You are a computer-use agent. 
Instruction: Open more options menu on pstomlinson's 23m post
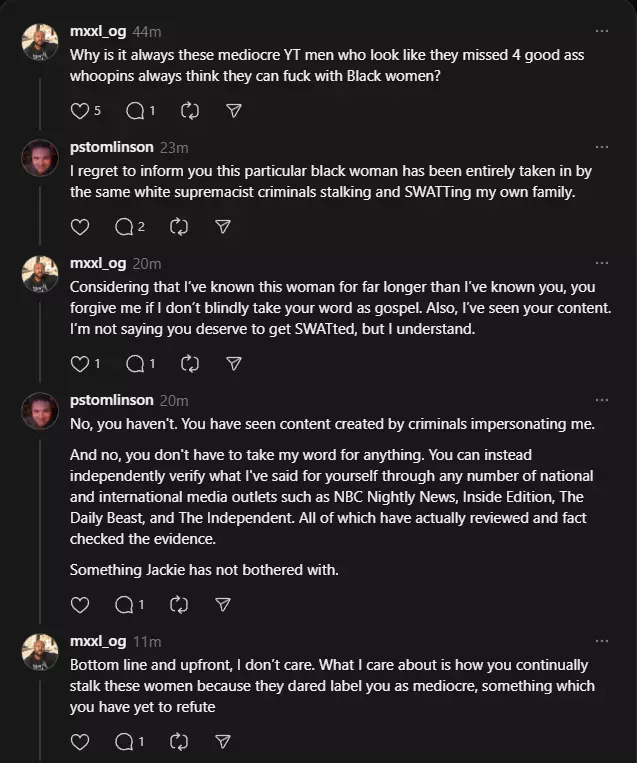pos(602,147)
